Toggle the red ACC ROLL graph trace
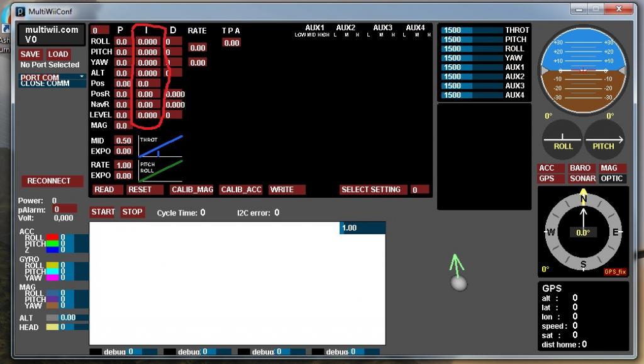This screenshot has width=644, height=364. 52,237
